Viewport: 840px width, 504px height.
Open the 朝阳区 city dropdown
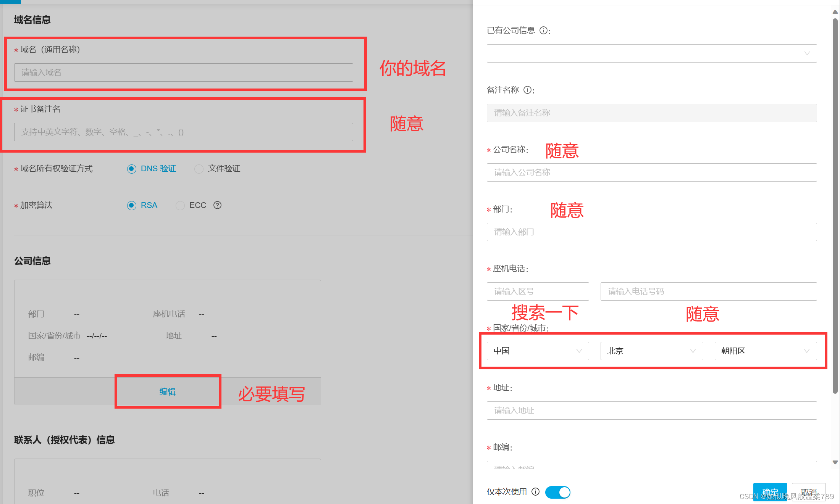[x=766, y=351]
